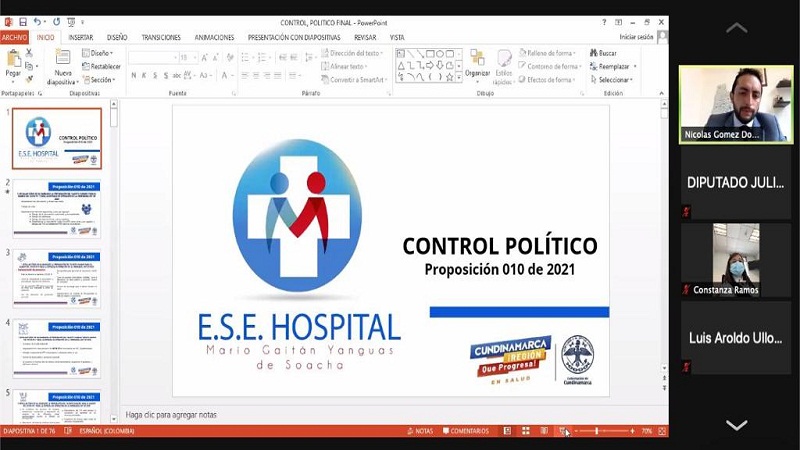Toggle strikethrough abc formatting
800x450 pixels.
177,76
